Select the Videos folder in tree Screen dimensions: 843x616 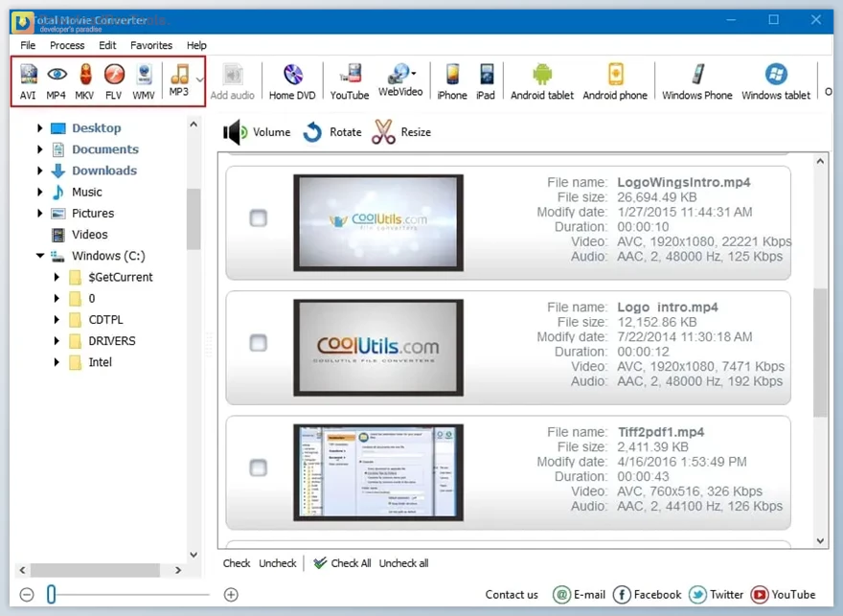coord(80,235)
